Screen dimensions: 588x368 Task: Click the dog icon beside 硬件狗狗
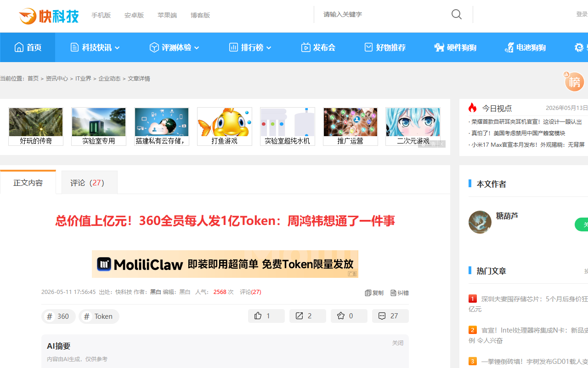pos(439,47)
